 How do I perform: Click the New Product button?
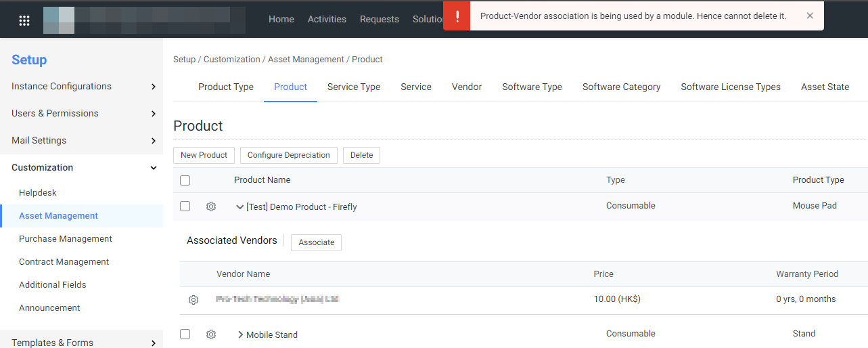pyautogui.click(x=204, y=155)
